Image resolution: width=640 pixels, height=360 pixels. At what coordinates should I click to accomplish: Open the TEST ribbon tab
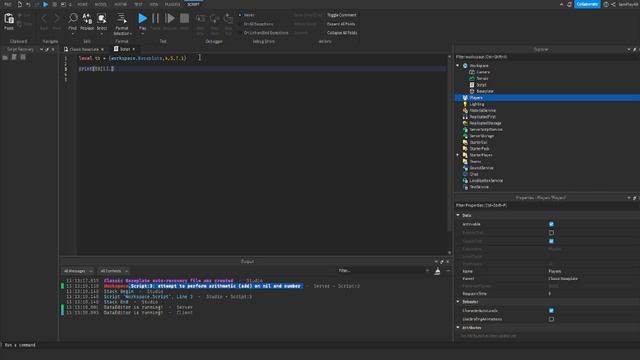[138, 4]
